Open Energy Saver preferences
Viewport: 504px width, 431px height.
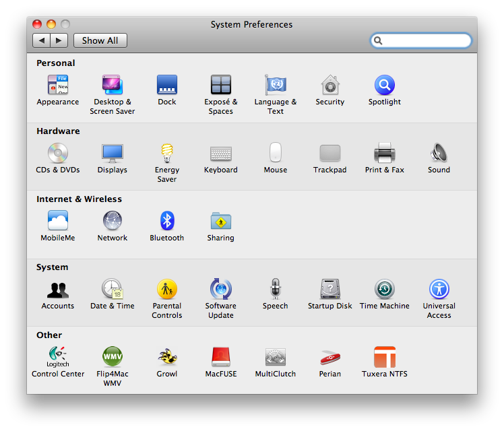click(x=166, y=154)
